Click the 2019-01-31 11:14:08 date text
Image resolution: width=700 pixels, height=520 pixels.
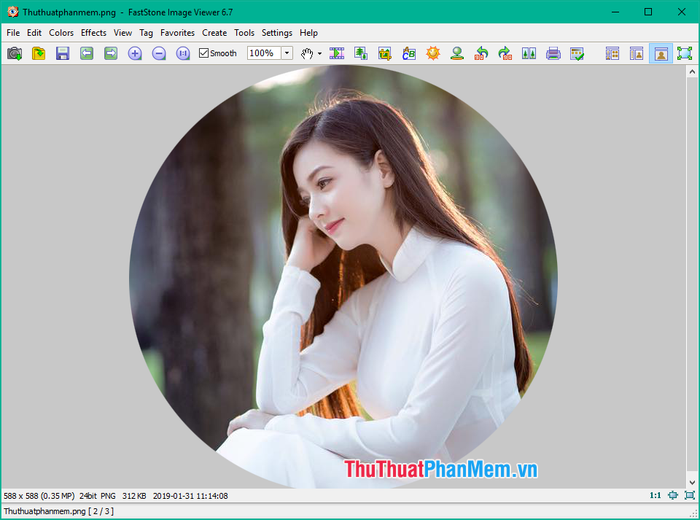click(190, 496)
